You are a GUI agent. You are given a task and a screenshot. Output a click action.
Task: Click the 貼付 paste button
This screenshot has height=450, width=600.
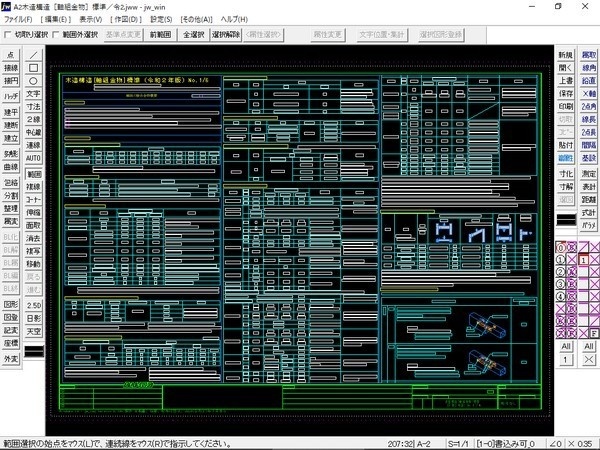566,145
